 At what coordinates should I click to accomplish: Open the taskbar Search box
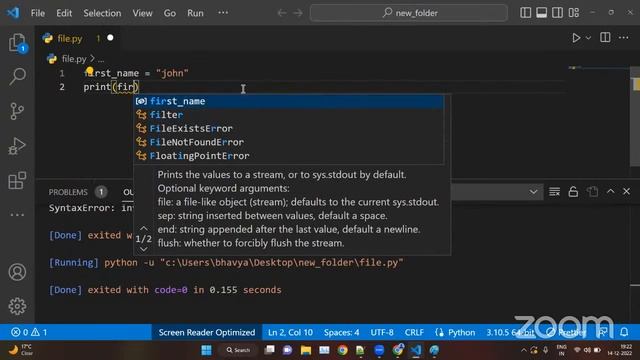click(238, 350)
